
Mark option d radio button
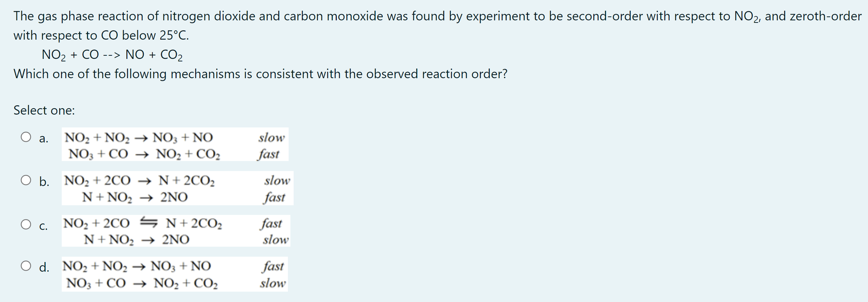point(26,266)
